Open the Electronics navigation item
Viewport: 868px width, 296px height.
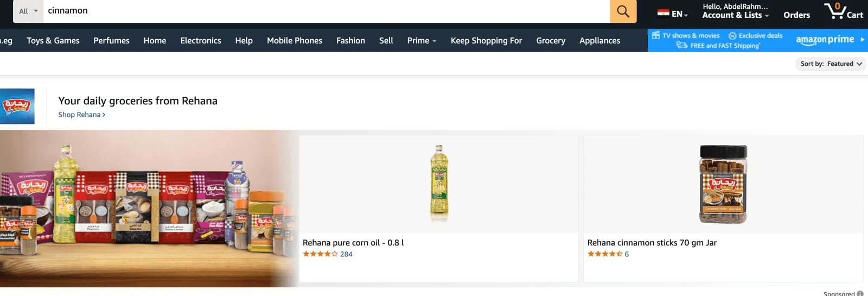[201, 41]
